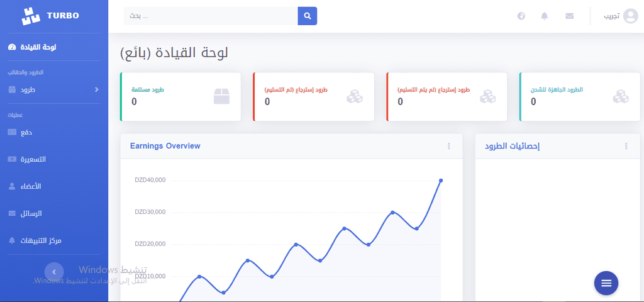Screen dimensions: 644x302
Task: Collapse the sidebar with the round chevron toggle
Action: coord(54,272)
